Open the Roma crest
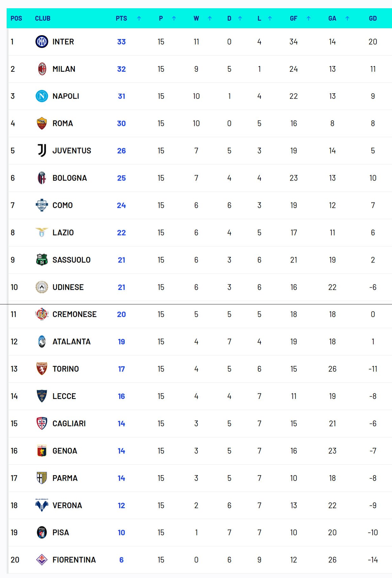 [x=42, y=123]
